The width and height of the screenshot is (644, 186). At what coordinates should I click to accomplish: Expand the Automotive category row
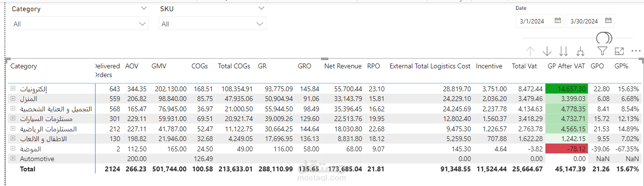(x=13, y=159)
